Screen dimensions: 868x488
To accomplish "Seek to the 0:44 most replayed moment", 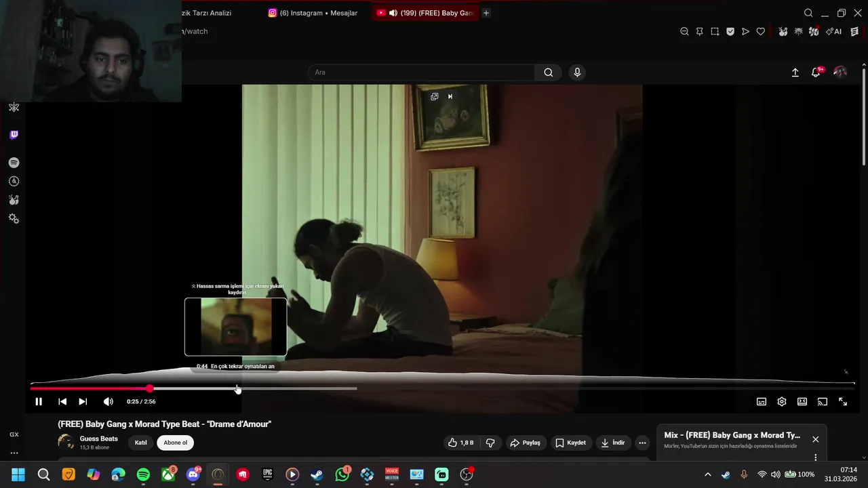I will (236, 388).
